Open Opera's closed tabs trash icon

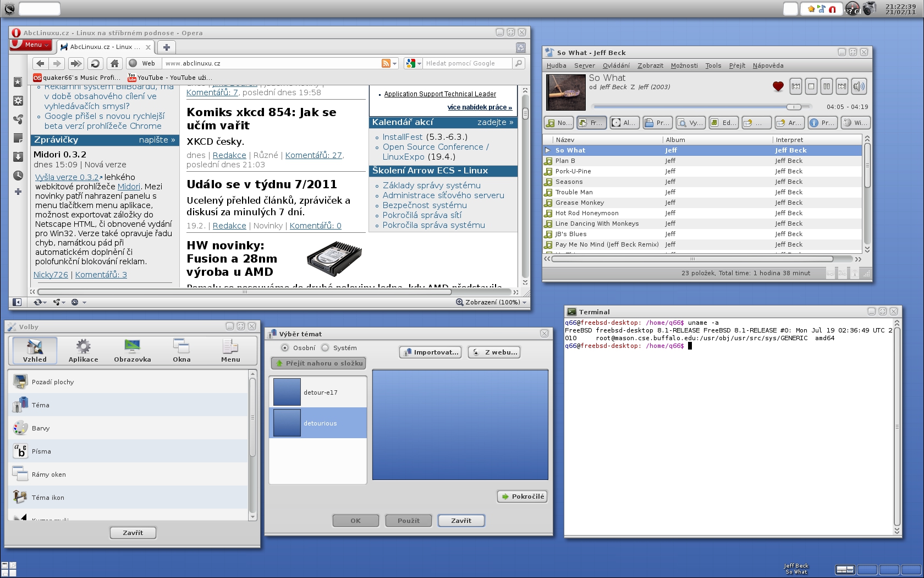tap(521, 48)
